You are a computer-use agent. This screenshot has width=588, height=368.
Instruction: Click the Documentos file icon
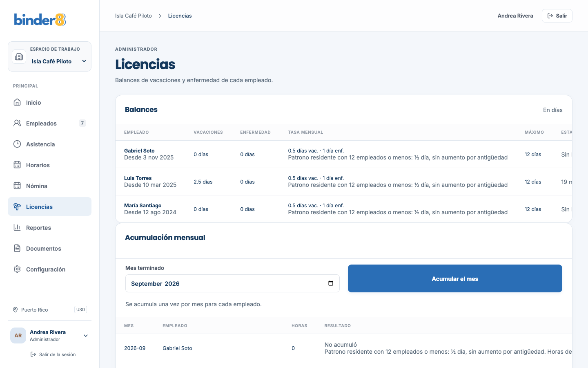point(17,248)
